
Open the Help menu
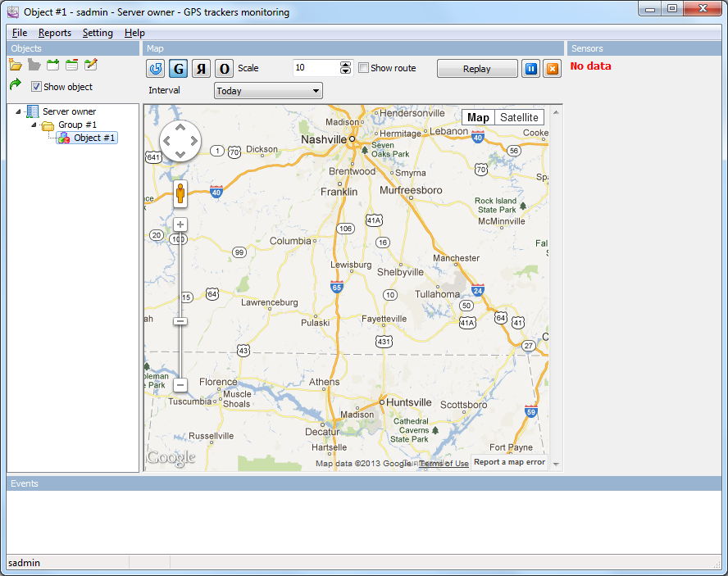point(134,33)
